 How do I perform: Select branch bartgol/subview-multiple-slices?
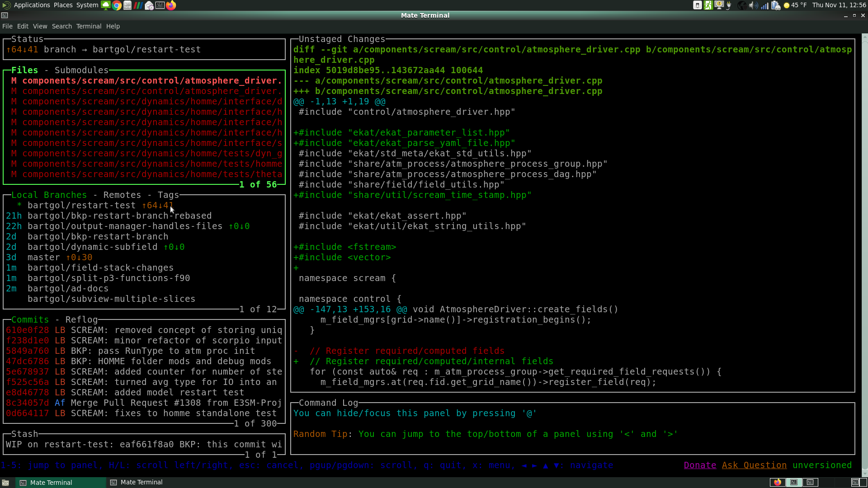pos(144,299)
